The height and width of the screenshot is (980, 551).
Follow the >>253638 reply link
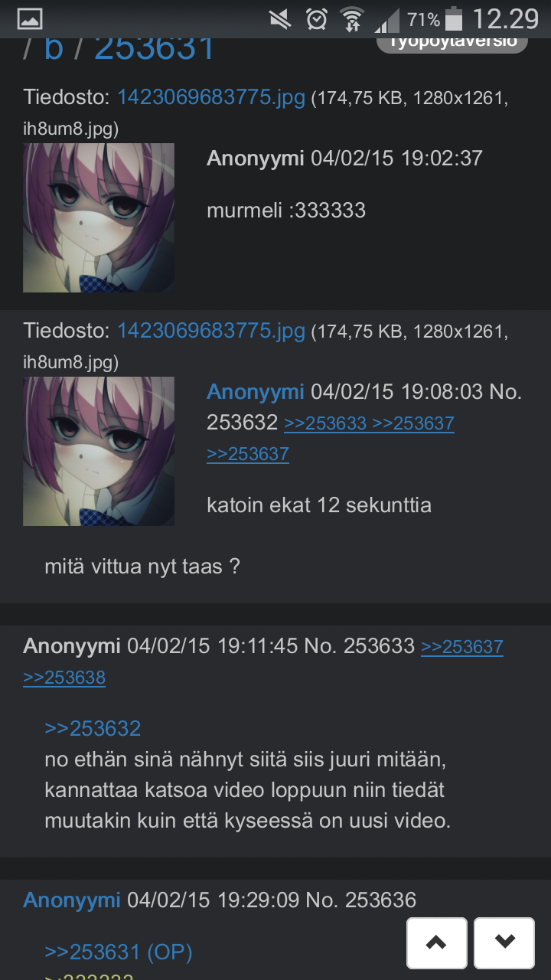click(x=64, y=678)
